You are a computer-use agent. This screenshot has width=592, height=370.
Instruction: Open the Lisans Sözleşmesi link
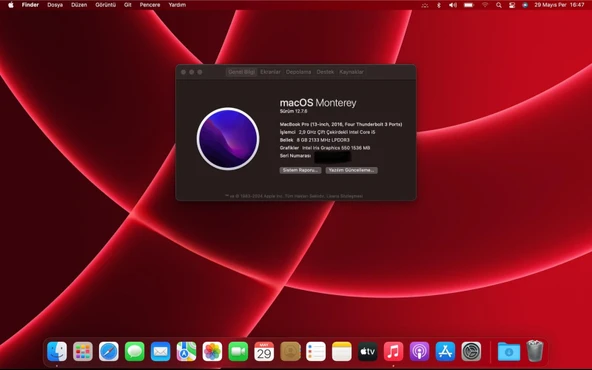click(345, 196)
